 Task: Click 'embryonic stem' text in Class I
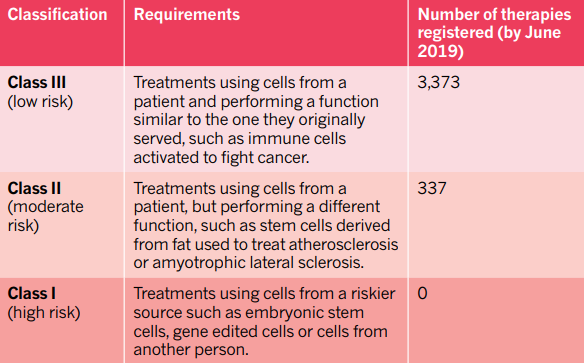(x=304, y=313)
